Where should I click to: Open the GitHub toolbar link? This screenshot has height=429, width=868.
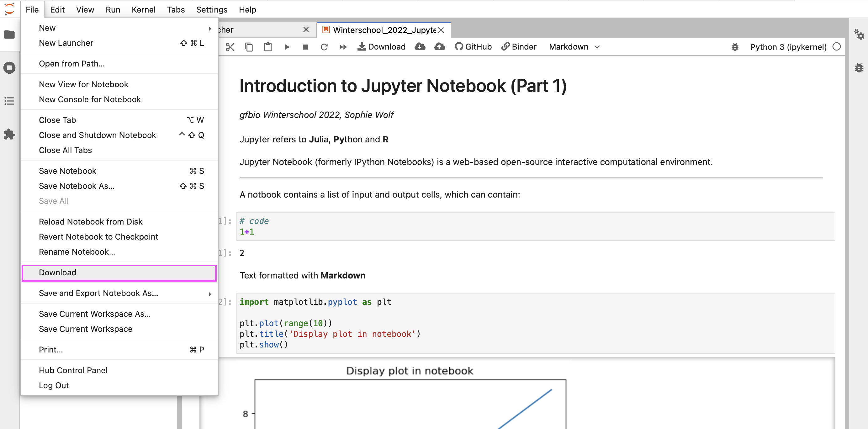click(473, 47)
